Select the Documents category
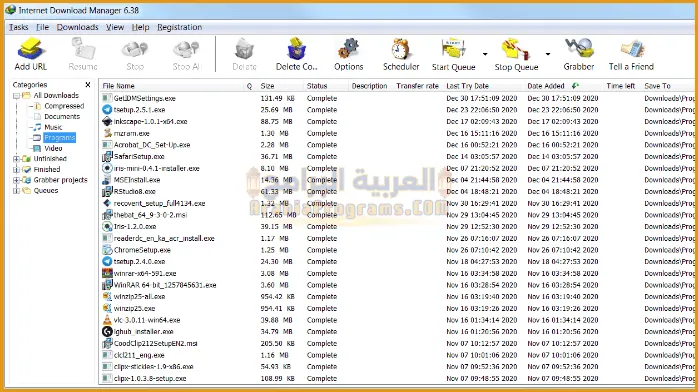Screen dimensions: 698x392 [62, 117]
